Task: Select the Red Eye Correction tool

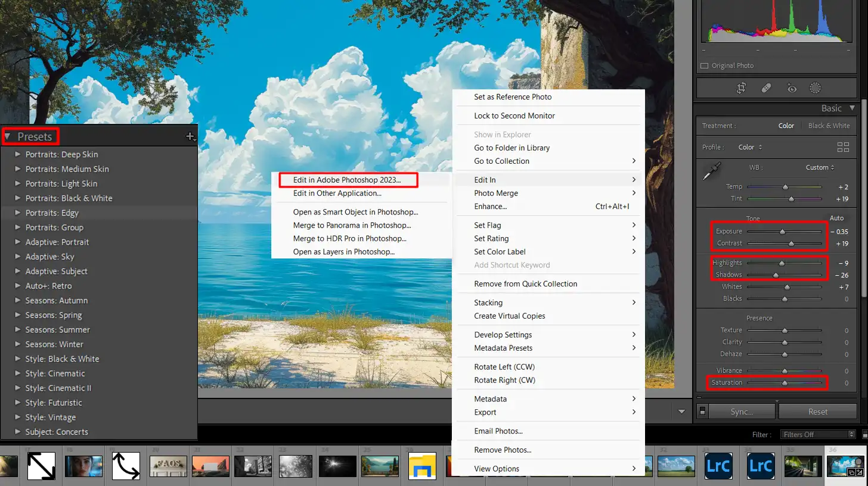Action: [792, 88]
